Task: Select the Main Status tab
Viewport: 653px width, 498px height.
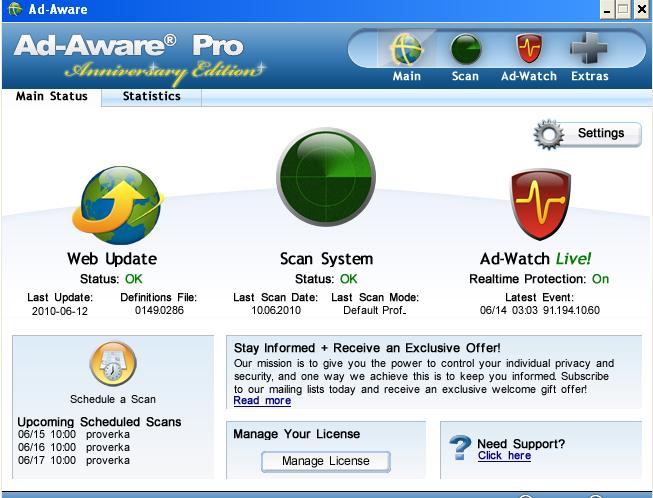Action: 52,97
